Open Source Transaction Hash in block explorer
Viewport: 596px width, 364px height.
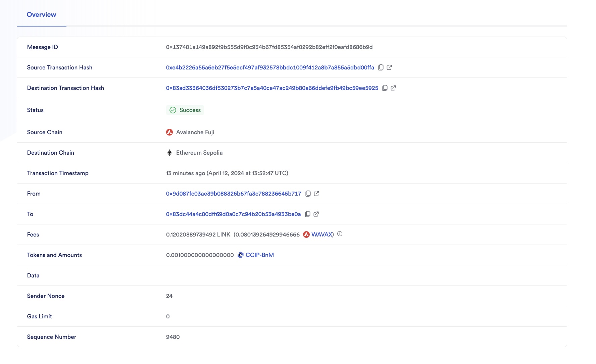tap(389, 67)
